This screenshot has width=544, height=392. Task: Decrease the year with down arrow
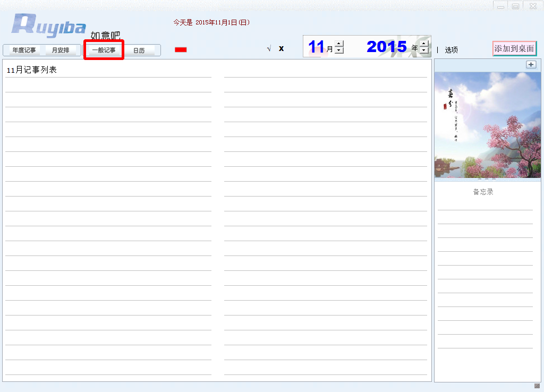[x=424, y=50]
